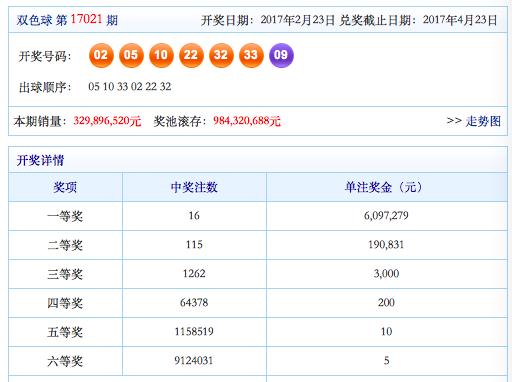This screenshot has height=382, width=512.
Task: Click the purple blue-ball number 09
Action: tap(281, 55)
